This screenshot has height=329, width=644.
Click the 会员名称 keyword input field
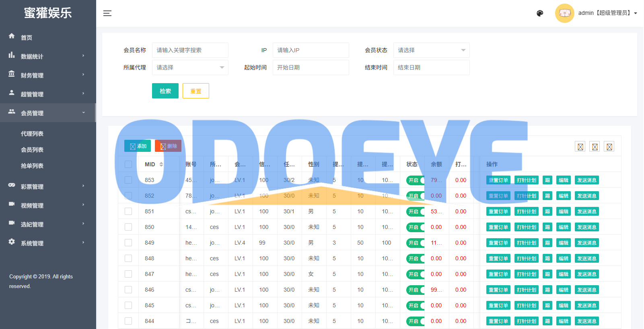pyautogui.click(x=190, y=50)
